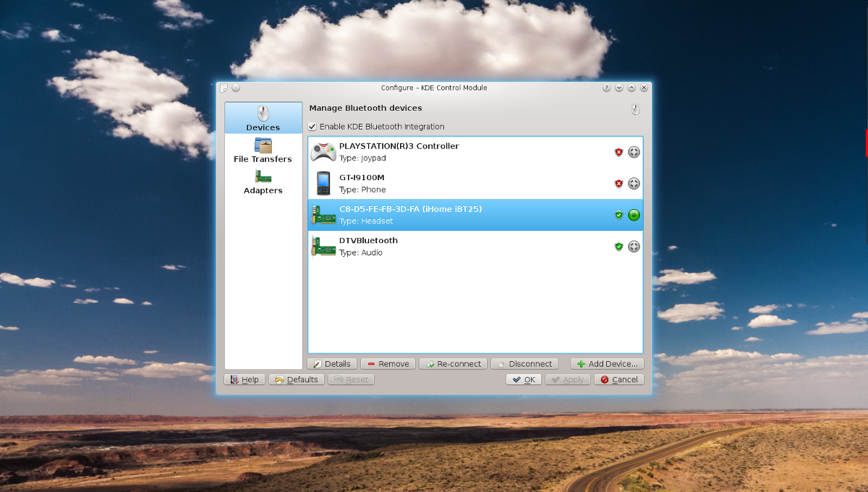This screenshot has width=868, height=492.
Task: Click trust shield icon for DTVBluetooth
Action: point(618,247)
